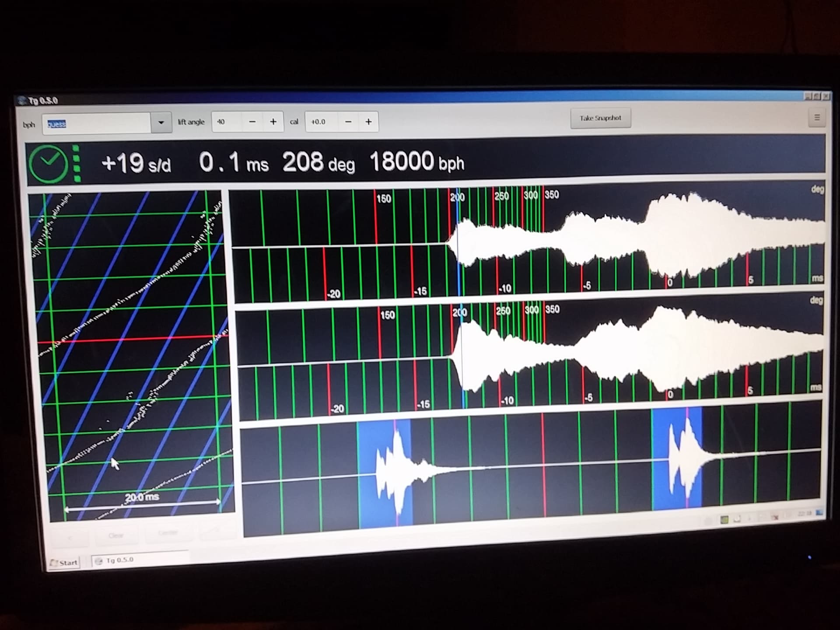Click the green system tray icon

point(724,520)
